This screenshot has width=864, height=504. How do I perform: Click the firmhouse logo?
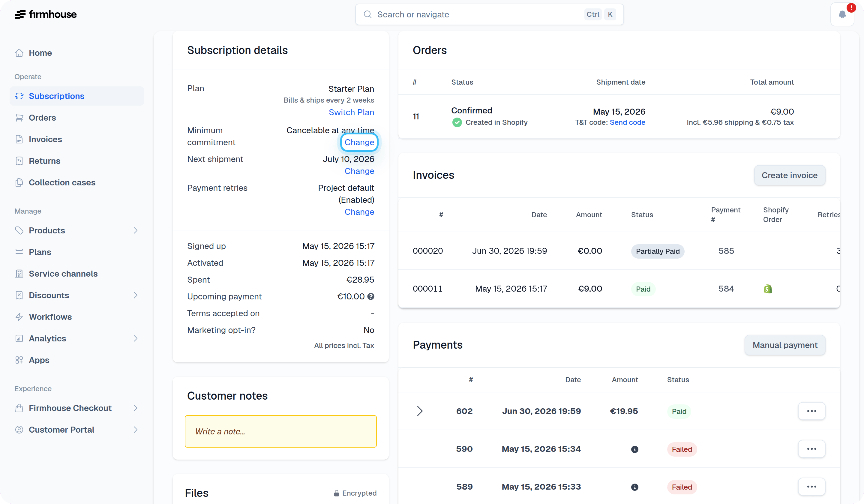tap(46, 14)
